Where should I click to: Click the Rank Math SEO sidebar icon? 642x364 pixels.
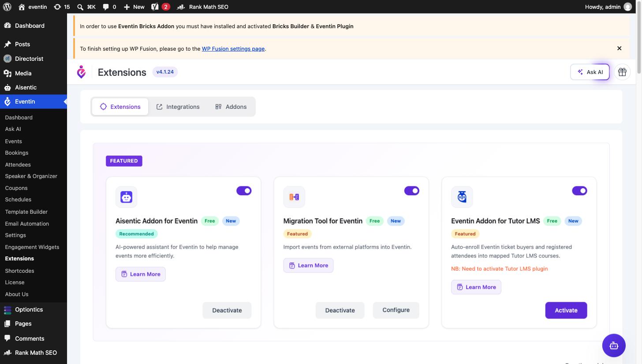coord(7,353)
